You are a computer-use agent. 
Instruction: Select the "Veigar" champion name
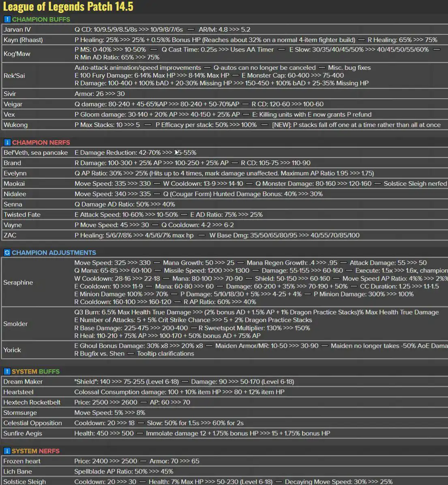click(13, 104)
